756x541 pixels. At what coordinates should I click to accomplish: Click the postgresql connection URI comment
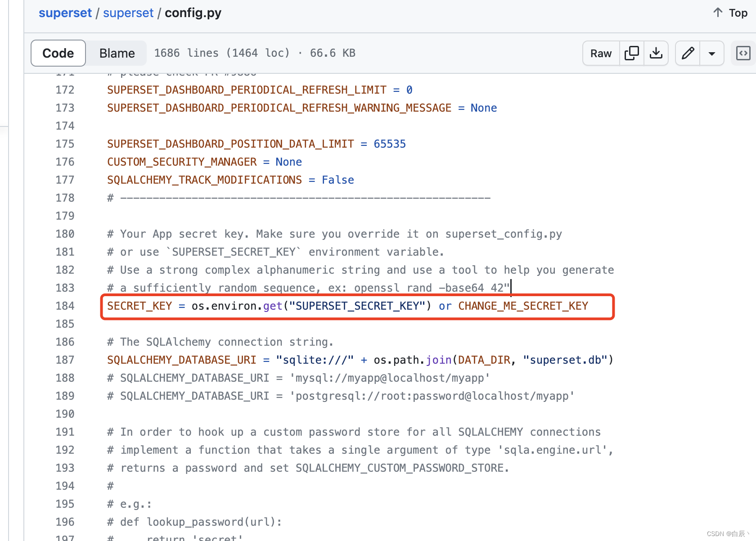[x=341, y=396]
